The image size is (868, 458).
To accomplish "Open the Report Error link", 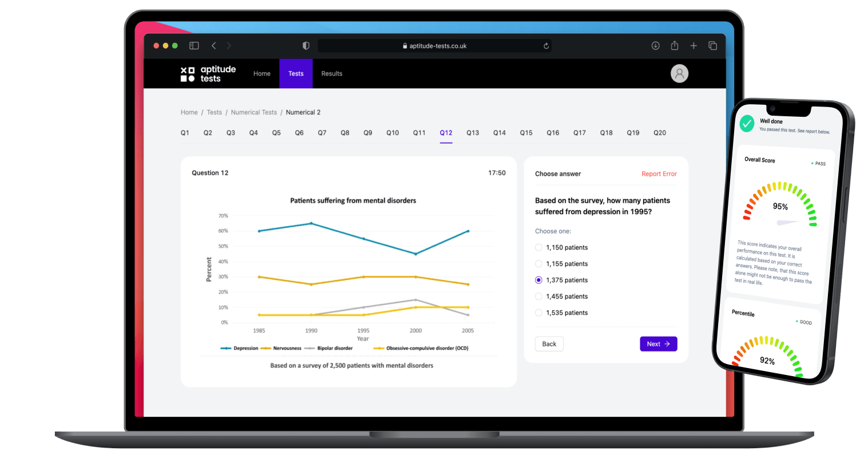I will click(659, 174).
